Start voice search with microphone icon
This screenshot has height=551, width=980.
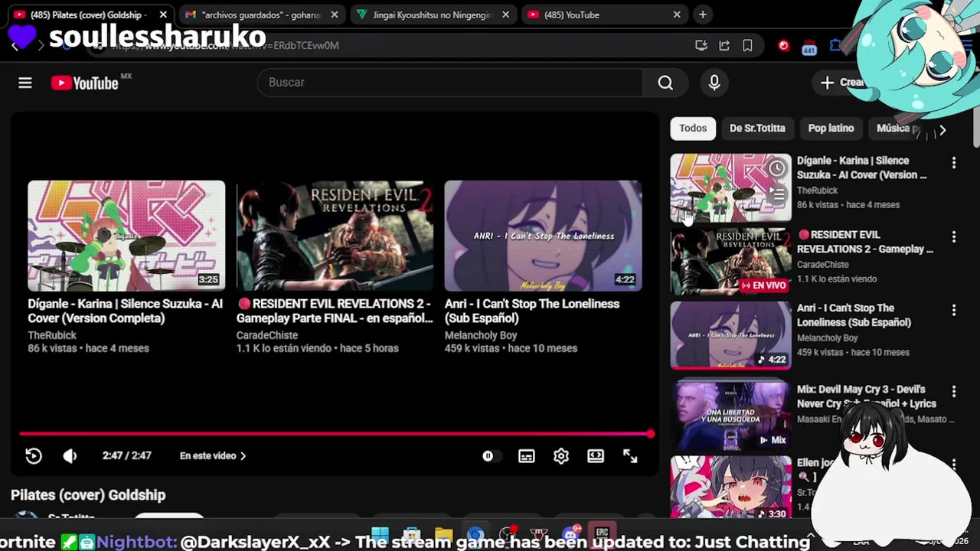714,83
